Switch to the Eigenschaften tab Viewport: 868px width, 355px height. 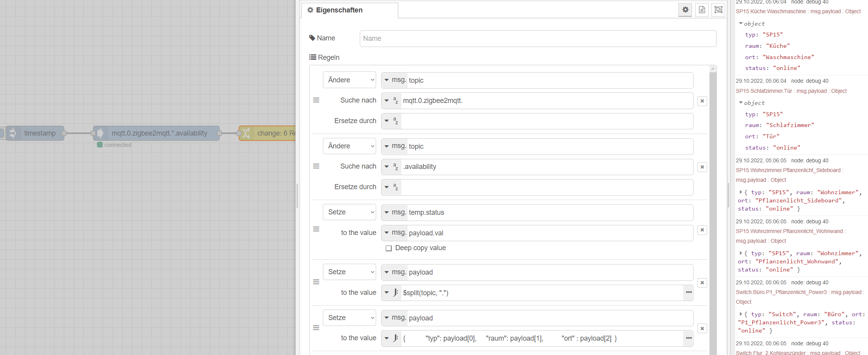coord(339,10)
